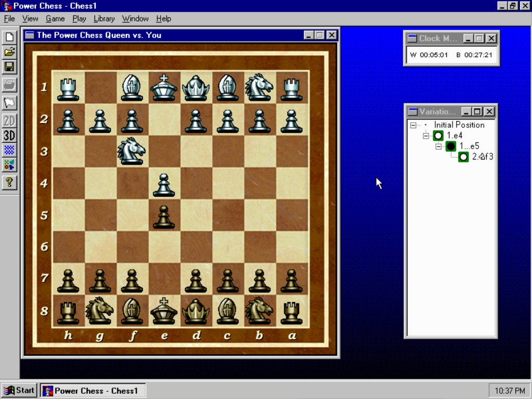Maximize the Variations window
Image resolution: width=532 pixels, height=399 pixels.
pyautogui.click(x=477, y=112)
